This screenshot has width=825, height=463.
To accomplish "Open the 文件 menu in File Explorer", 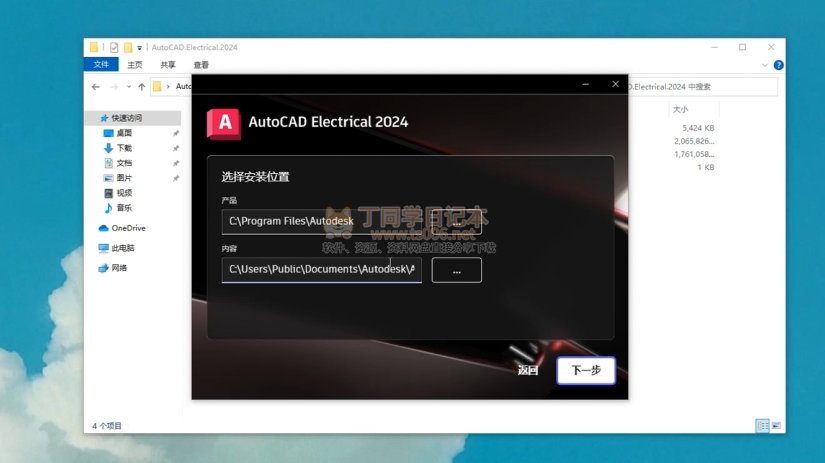I will [101, 65].
